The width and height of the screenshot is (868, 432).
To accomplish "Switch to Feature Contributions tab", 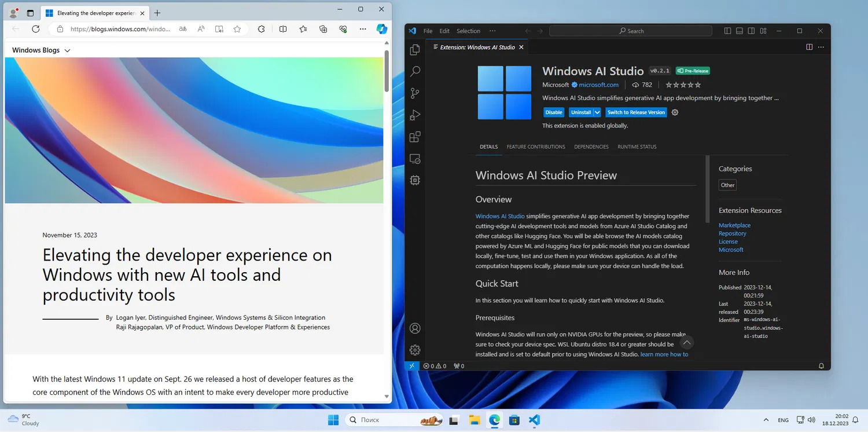I will click(536, 147).
